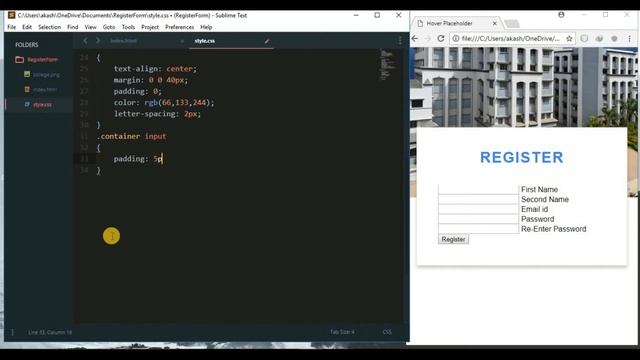The width and height of the screenshot is (640, 360).
Task: Click the .container input selector line
Action: pyautogui.click(x=131, y=136)
